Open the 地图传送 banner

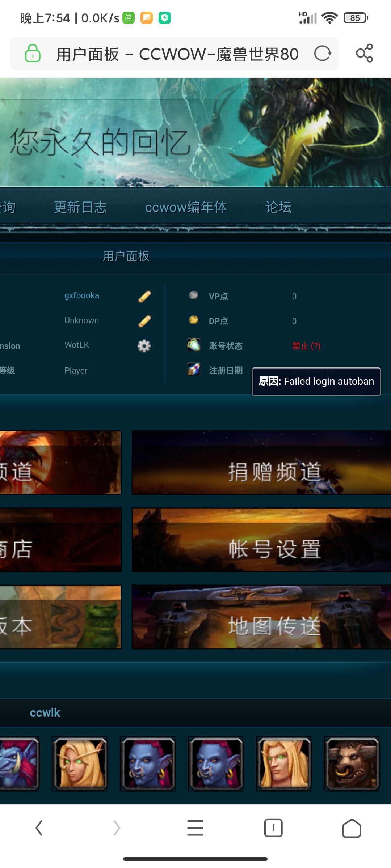pyautogui.click(x=261, y=617)
